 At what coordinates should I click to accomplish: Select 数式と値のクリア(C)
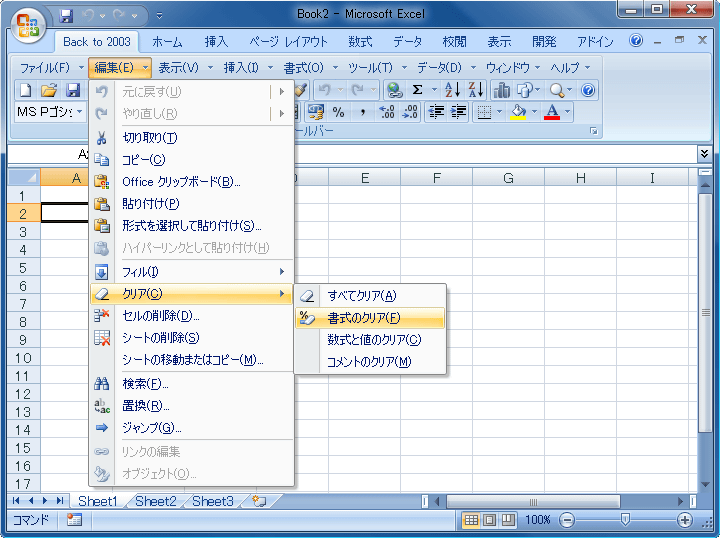tap(370, 340)
